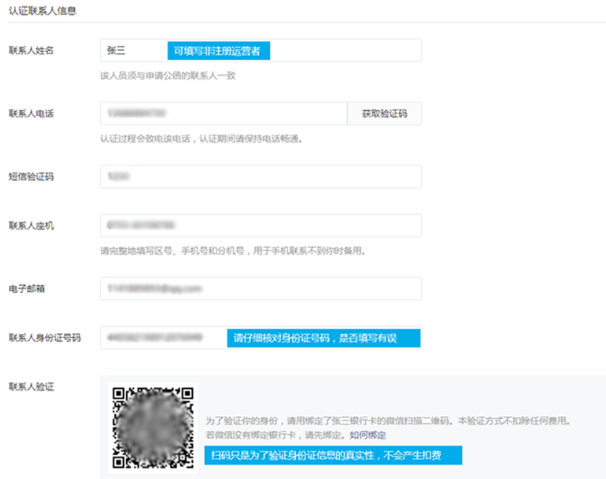Click the 短信验证码 input field
The width and height of the screenshot is (606, 479).
(x=261, y=177)
